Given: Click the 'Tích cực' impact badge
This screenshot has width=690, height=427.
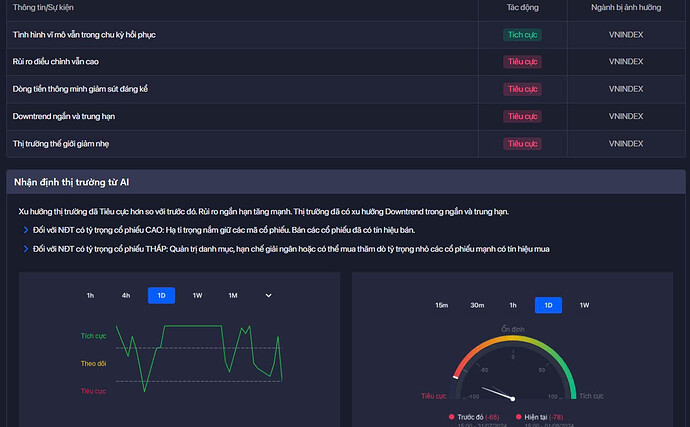Looking at the screenshot, I should click(522, 35).
